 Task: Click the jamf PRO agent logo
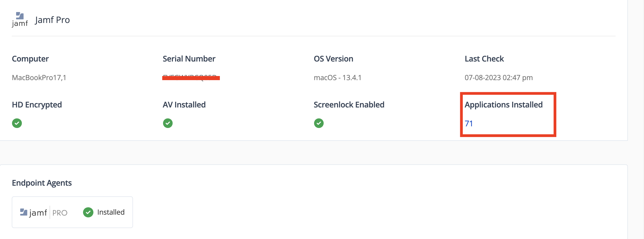coord(44,212)
